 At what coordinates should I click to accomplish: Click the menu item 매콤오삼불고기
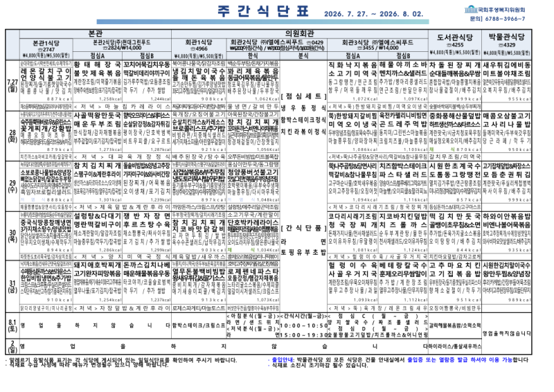[507, 116]
